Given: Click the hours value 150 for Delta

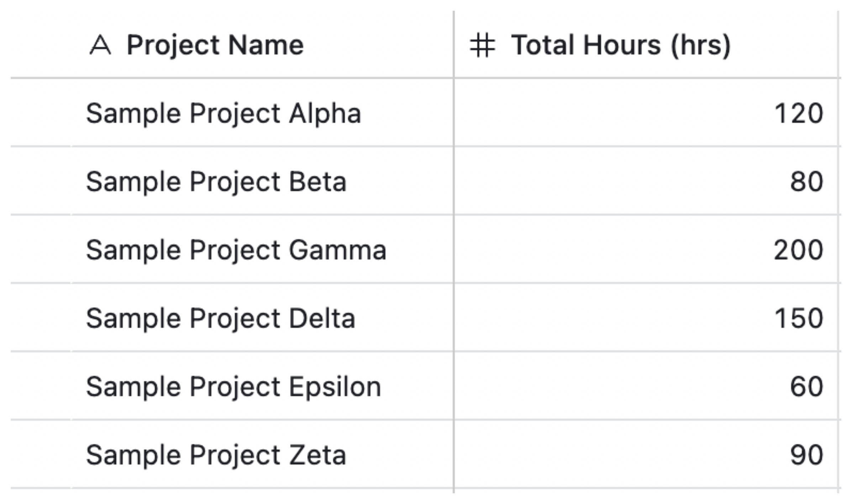Looking at the screenshot, I should point(798,317).
